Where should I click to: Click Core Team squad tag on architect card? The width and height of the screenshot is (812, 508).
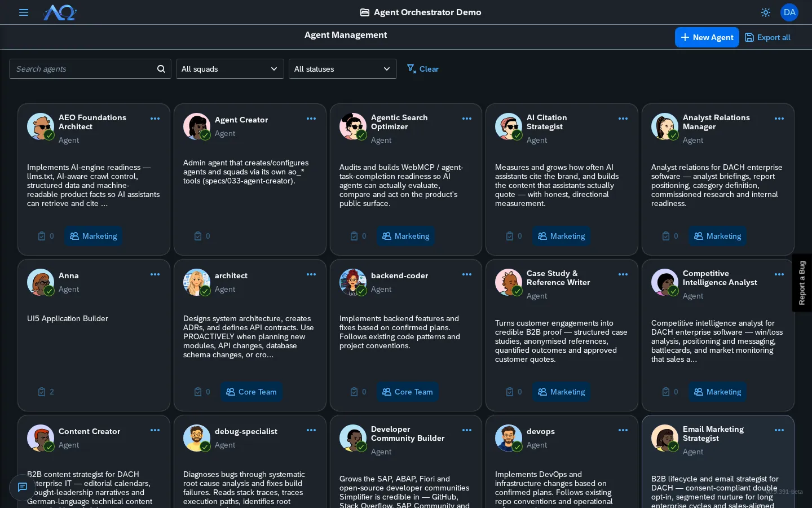pyautogui.click(x=251, y=392)
